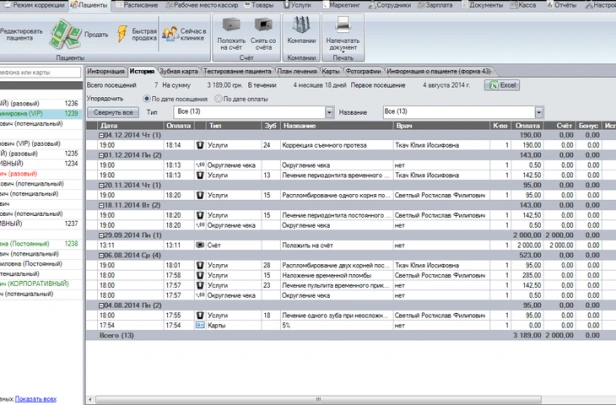Click the horizontal scrollbar under the history table
Viewport: 616px width, 405px height.
[318, 400]
